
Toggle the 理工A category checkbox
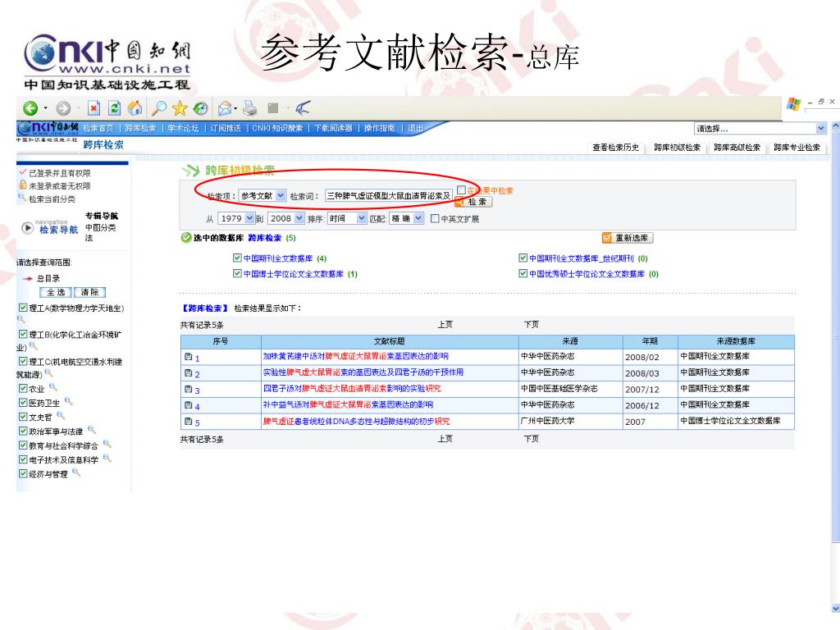pyautogui.click(x=23, y=307)
